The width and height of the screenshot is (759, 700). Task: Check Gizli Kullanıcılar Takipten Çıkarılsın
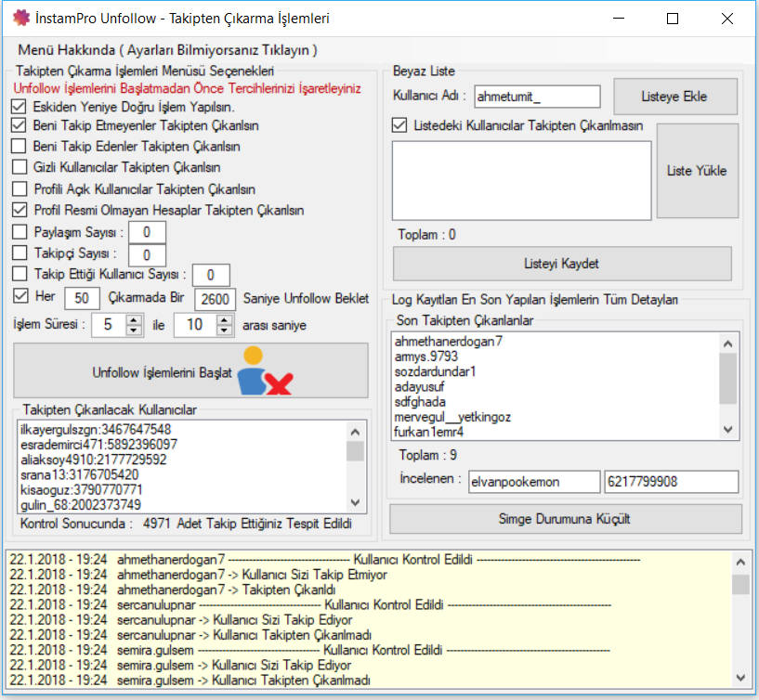point(19,167)
